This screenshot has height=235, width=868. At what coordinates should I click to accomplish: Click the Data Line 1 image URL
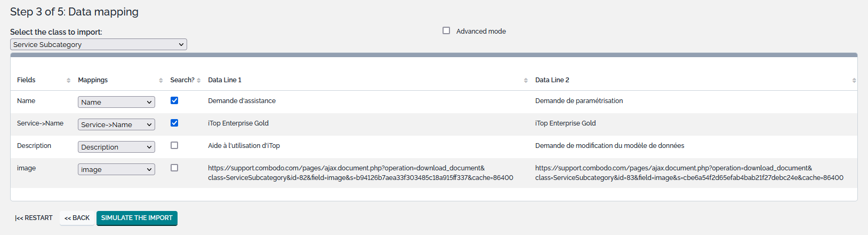pyautogui.click(x=360, y=173)
